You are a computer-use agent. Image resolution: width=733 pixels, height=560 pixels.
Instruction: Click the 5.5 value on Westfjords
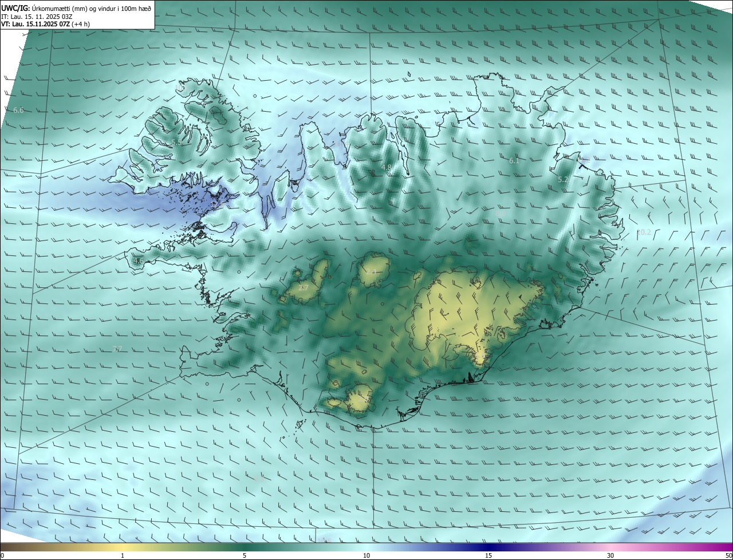coord(176,143)
